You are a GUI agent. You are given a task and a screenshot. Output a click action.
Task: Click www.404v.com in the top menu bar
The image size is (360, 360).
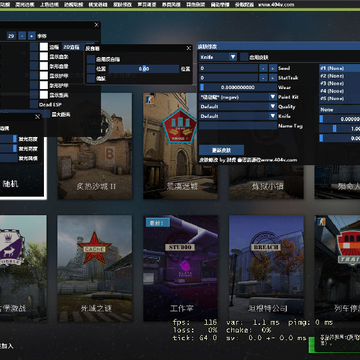click(276, 5)
